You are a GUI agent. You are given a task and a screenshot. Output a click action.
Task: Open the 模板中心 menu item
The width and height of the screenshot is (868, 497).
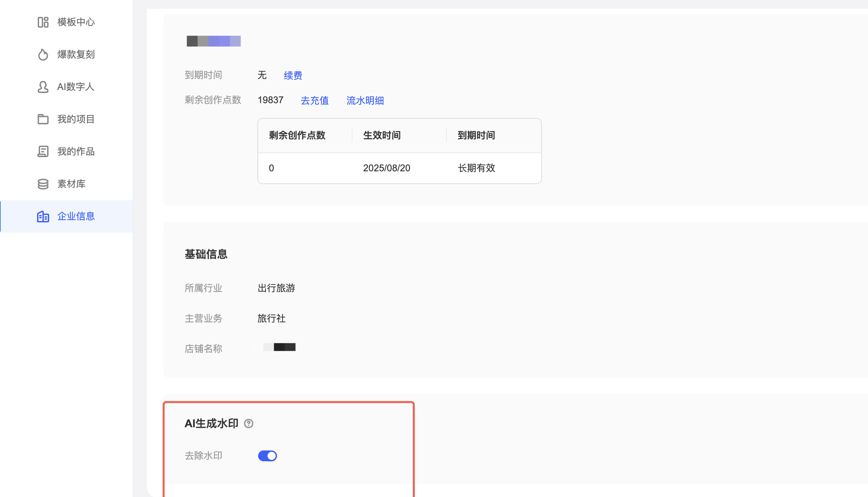(76, 22)
